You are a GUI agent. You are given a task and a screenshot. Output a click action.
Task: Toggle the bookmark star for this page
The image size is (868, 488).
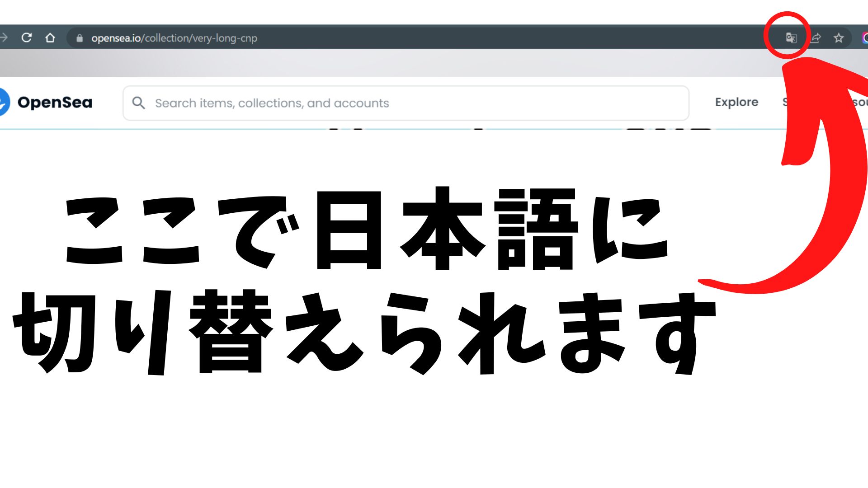coord(839,38)
